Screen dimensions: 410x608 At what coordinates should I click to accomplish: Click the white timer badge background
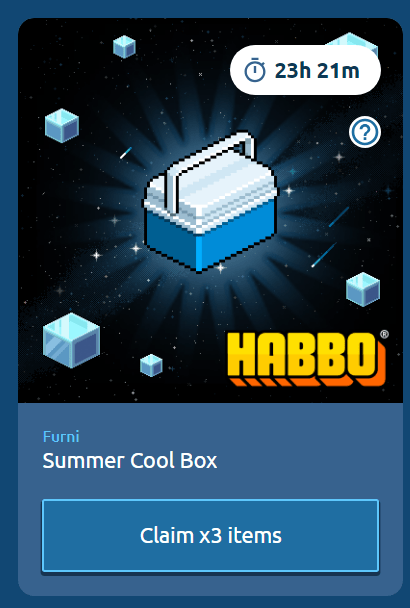(x=305, y=70)
